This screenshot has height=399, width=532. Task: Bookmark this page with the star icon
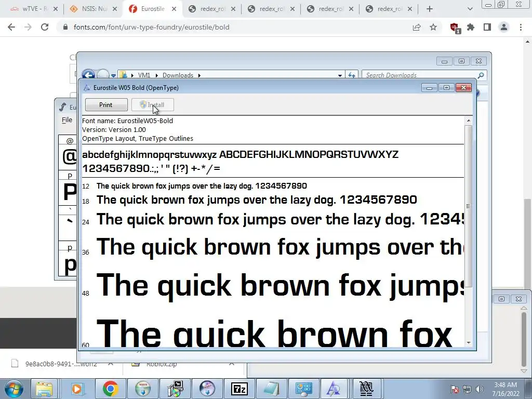coord(433,27)
